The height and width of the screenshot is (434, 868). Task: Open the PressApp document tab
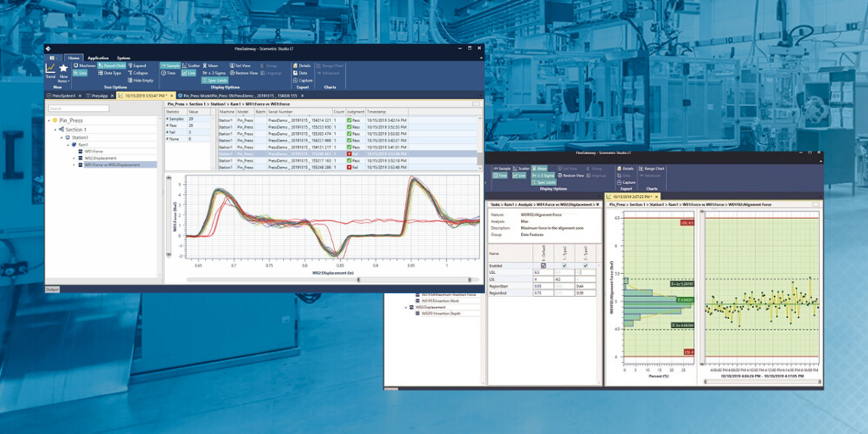98,96
